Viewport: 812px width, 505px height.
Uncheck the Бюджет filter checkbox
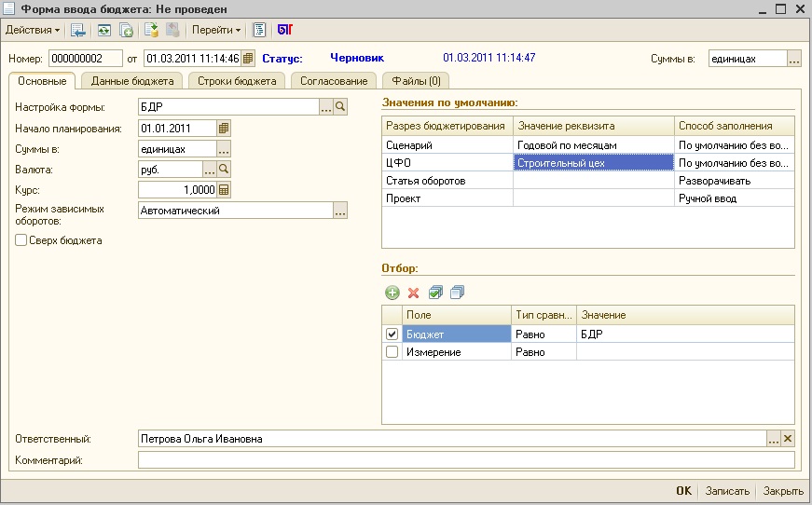(x=392, y=334)
